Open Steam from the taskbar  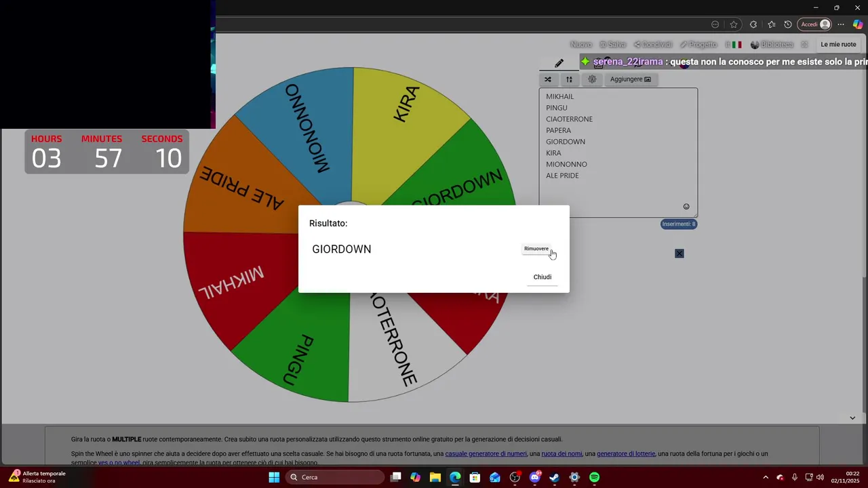(555, 477)
